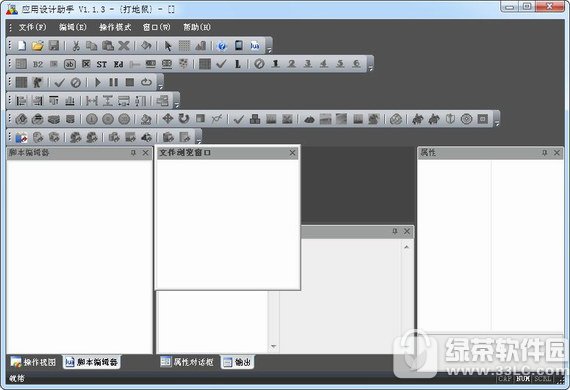Click the running figure icon
The width and height of the screenshot is (570, 390).
pyautogui.click(x=37, y=83)
